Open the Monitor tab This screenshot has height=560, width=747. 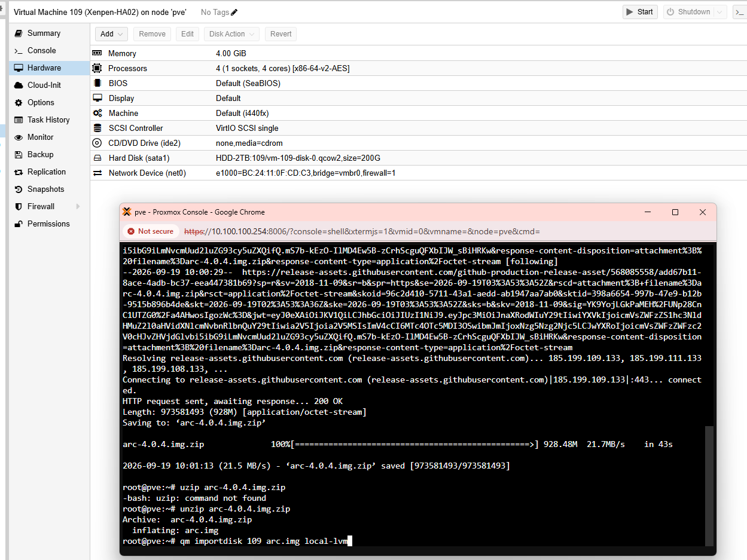(49, 137)
